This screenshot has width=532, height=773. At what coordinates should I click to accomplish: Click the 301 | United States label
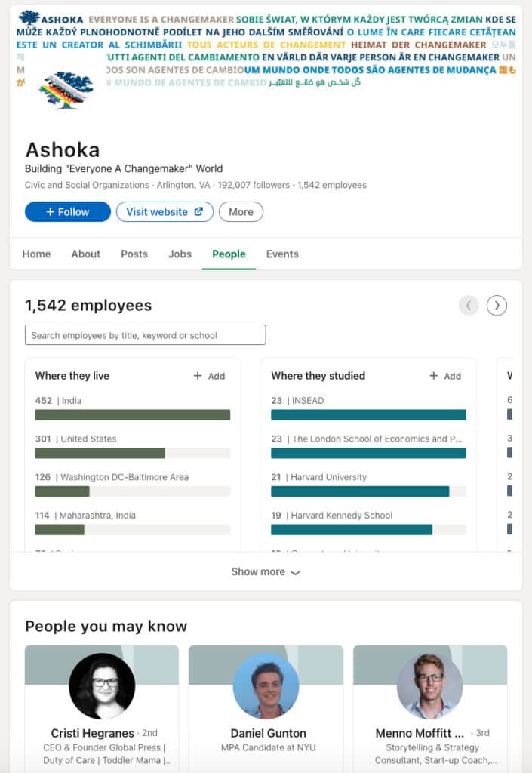[x=76, y=439]
